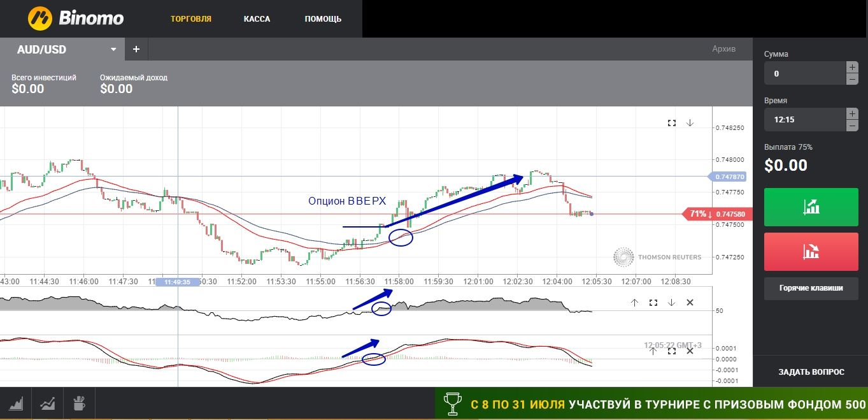Click the Ожидаемый доход $0.00 value

[117, 89]
